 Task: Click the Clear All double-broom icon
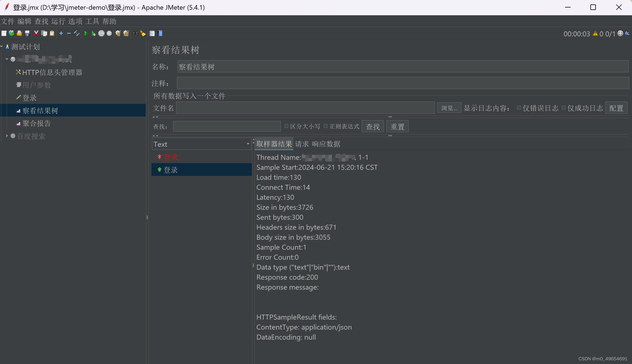point(126,34)
